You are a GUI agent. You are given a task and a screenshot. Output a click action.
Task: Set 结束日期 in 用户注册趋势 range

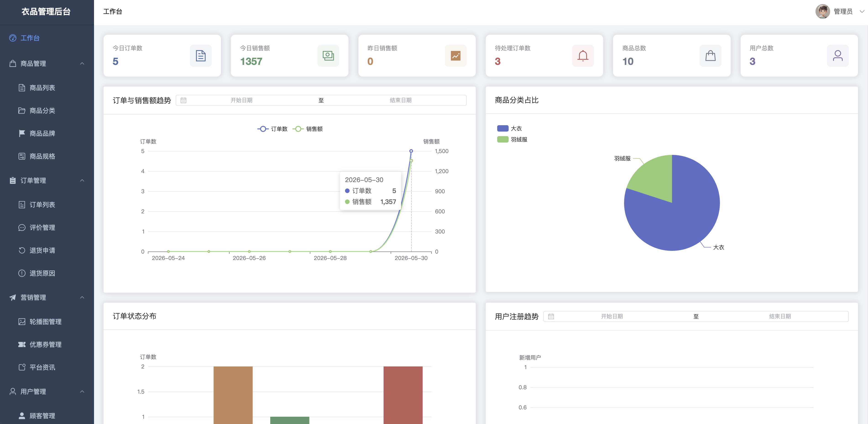780,317
